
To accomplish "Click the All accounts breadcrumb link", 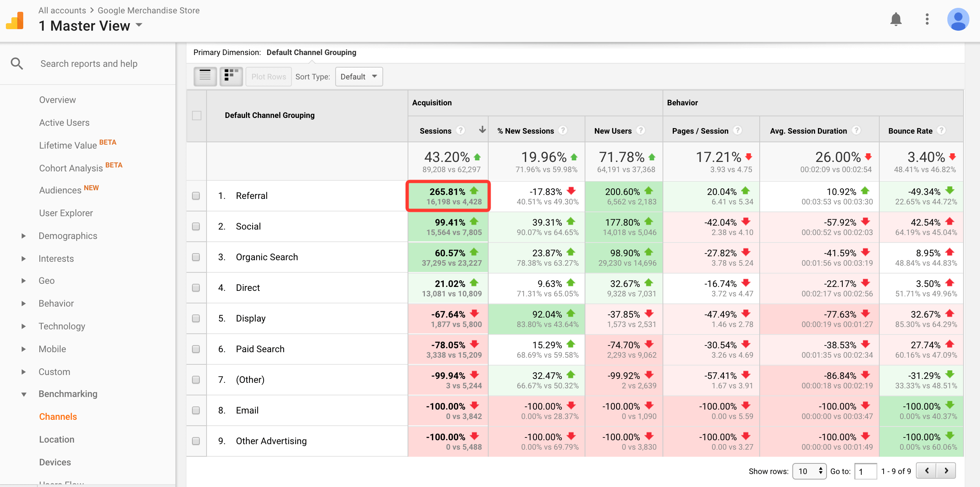I will click(62, 10).
